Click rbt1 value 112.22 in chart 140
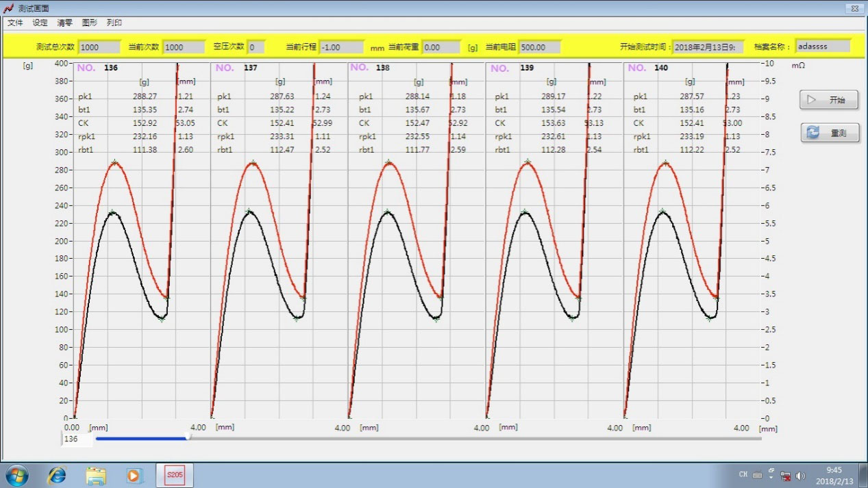Viewport: 868px width, 488px height. coord(691,149)
